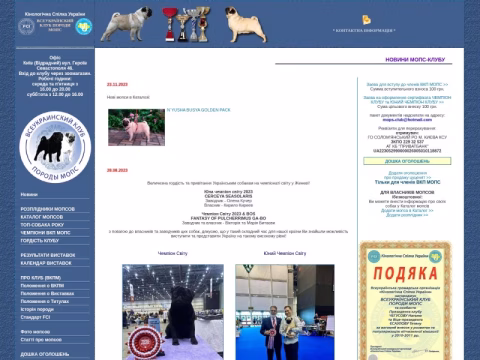The image size is (480, 360).
Task: Click the Чемпіон Світу caption
Action: click(x=173, y=253)
